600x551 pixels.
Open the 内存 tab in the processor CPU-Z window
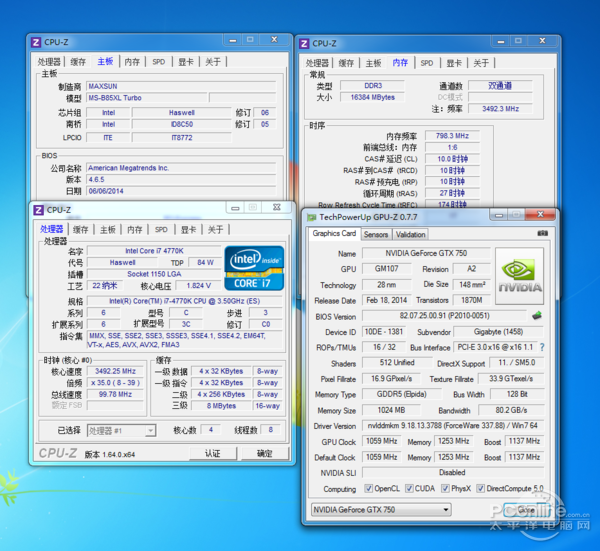135,230
